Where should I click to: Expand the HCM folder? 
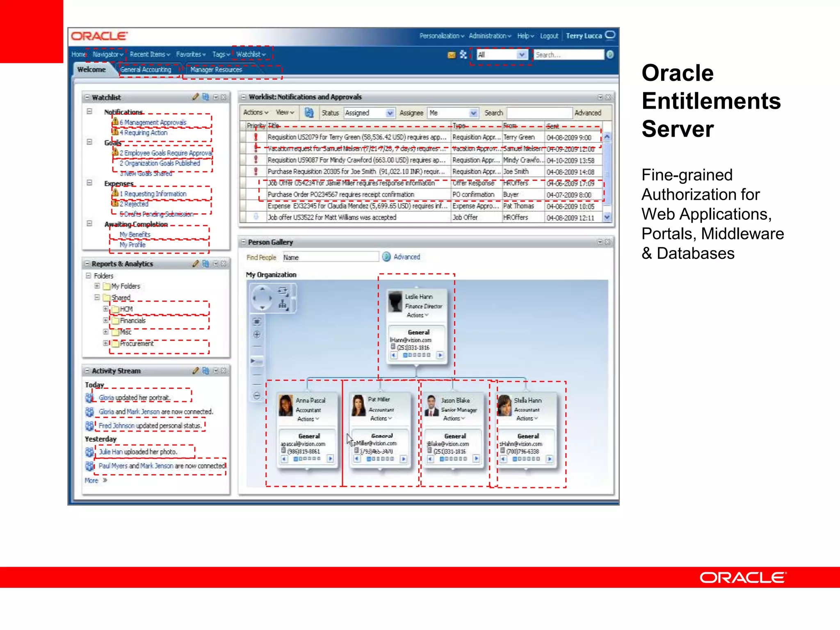[106, 308]
